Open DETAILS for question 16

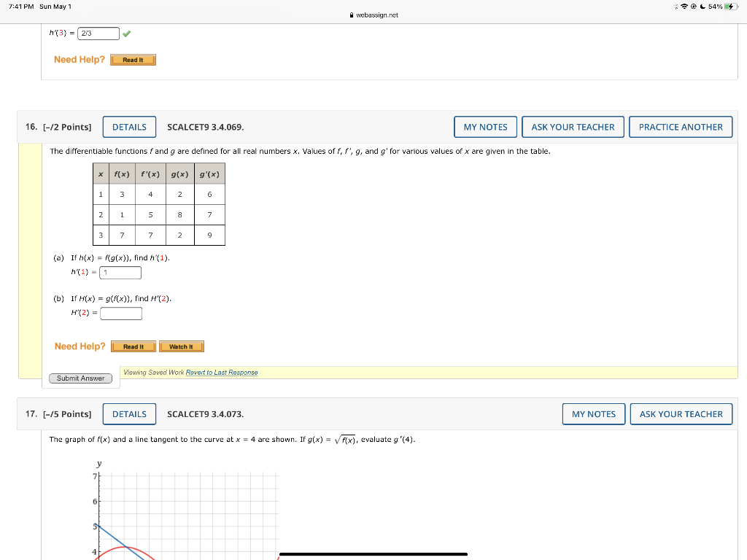[129, 126]
